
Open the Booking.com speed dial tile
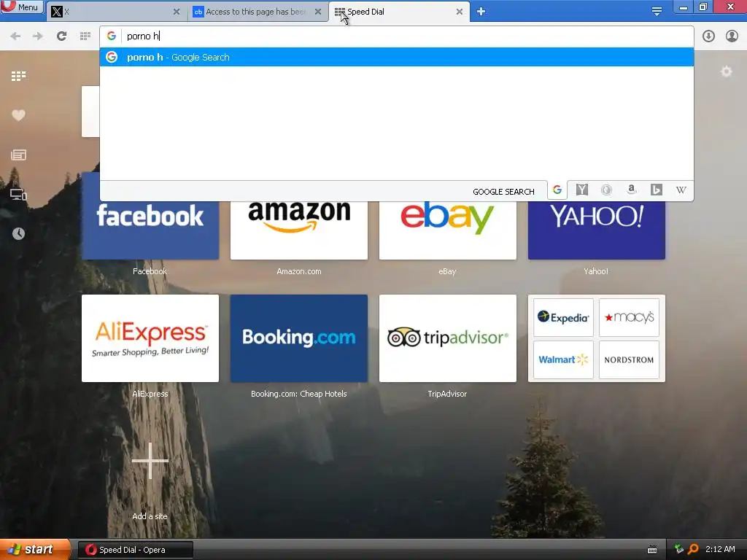coord(298,338)
